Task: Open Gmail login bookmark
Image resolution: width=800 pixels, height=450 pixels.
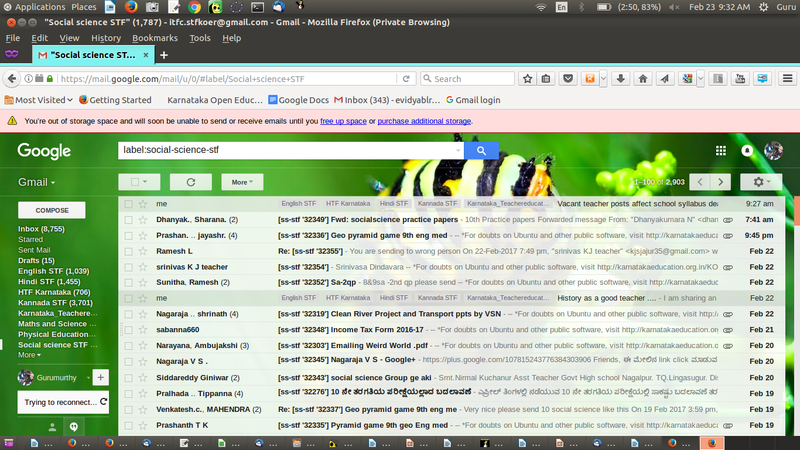Action: coord(473,100)
